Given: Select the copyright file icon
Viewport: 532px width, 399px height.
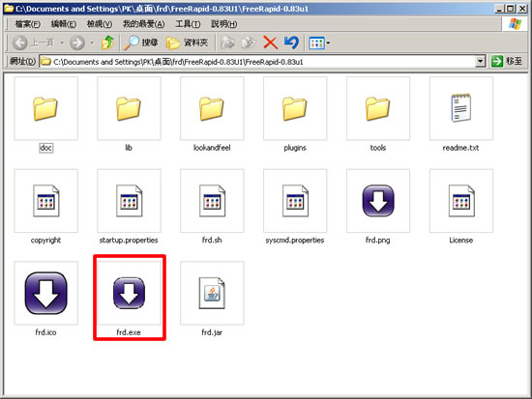Looking at the screenshot, I should click(x=45, y=201).
